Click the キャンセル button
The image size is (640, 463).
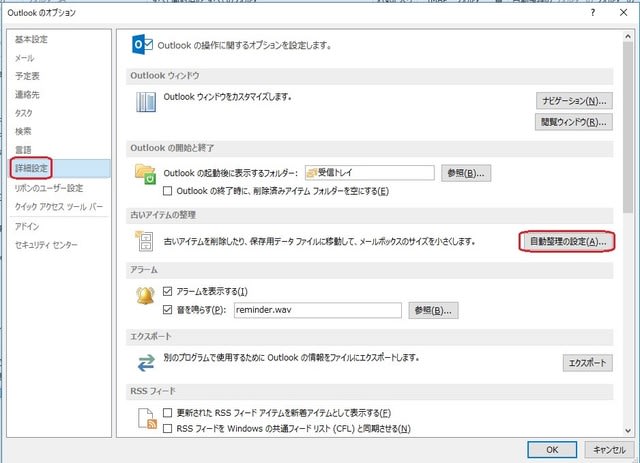click(x=609, y=450)
